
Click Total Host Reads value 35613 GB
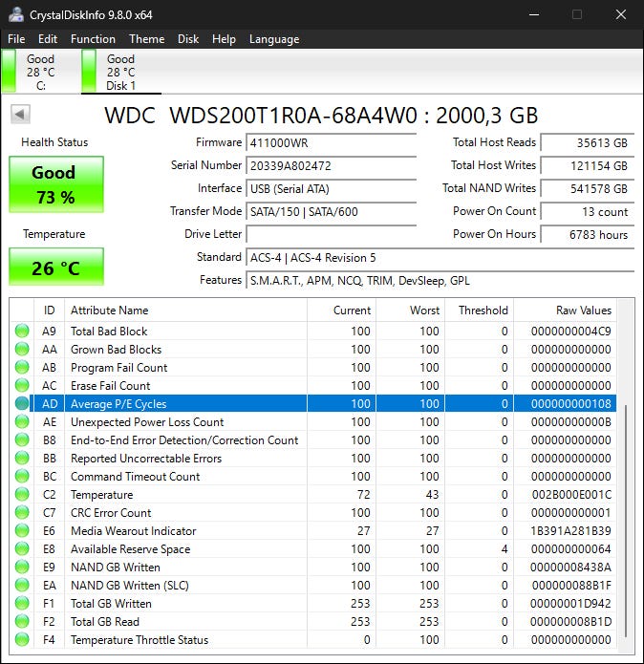pos(588,143)
